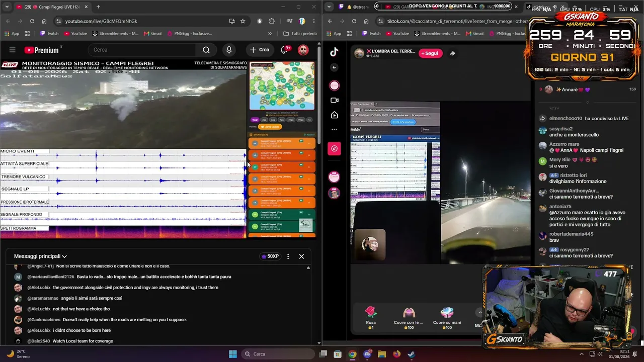Click TikTok chat user Azzurro mare
The height and width of the screenshot is (362, 644).
564,144
